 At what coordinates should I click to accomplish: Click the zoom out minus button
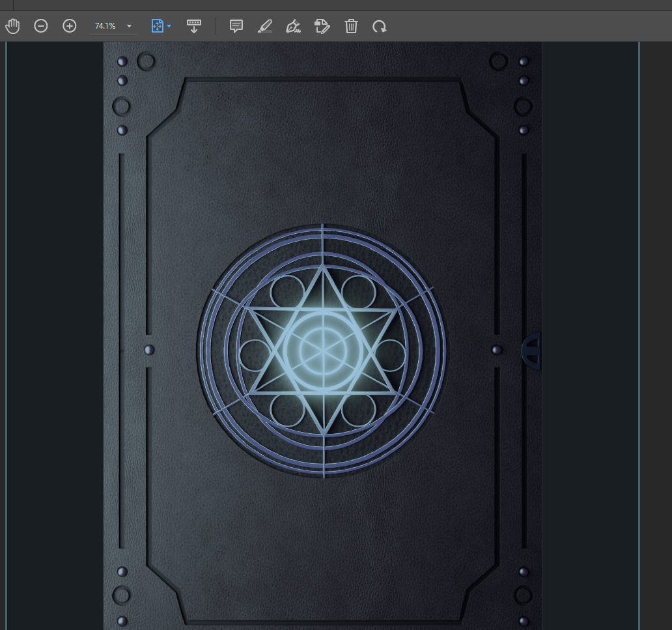41,26
